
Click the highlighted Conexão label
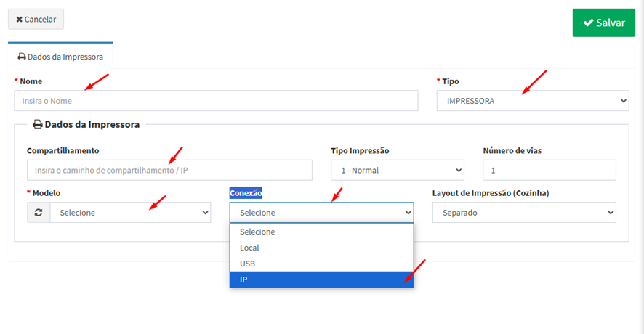point(246,193)
